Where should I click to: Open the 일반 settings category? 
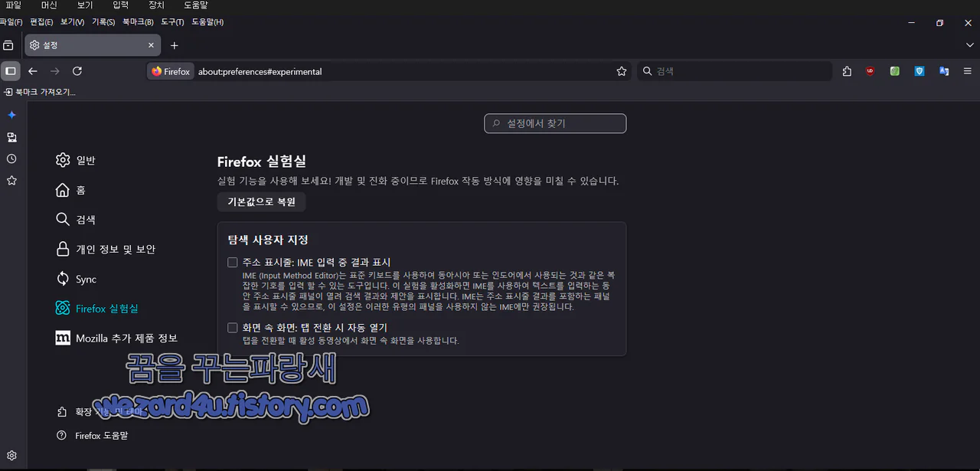[76, 160]
